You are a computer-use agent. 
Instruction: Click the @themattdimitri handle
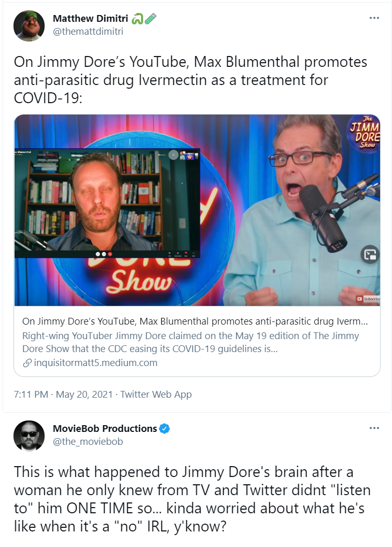coord(88,32)
